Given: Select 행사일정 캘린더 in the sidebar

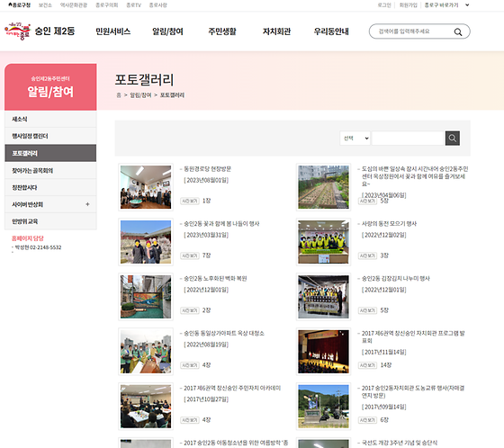Looking at the screenshot, I should click(50, 136).
